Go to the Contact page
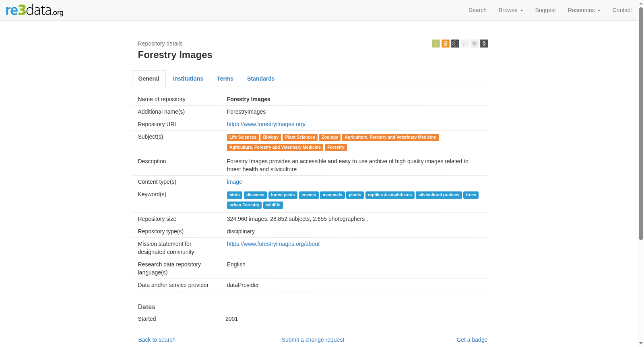Viewport: 644px width, 347px height. coord(622,10)
